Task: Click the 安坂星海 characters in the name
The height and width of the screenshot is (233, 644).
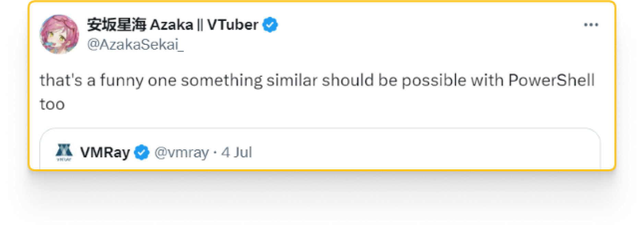Action: pyautogui.click(x=117, y=25)
